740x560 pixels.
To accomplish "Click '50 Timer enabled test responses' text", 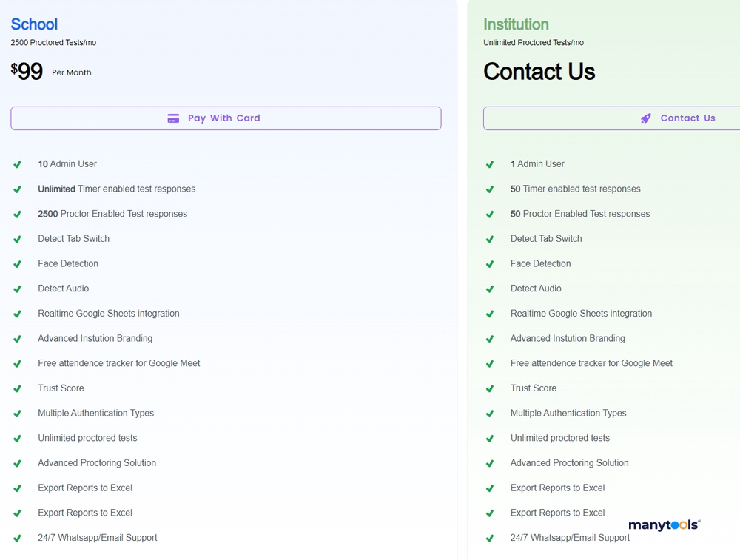I will 575,189.
